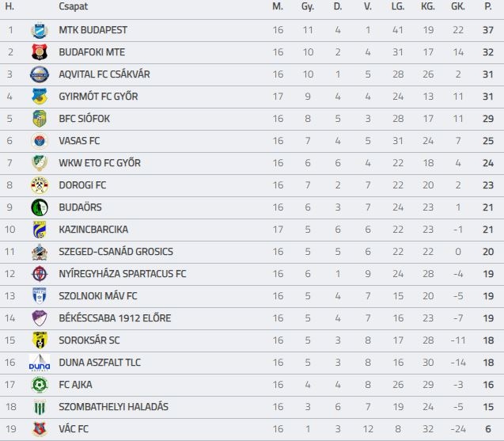Open the AQVITAL FC CSÁKVÁR team link

[104, 74]
